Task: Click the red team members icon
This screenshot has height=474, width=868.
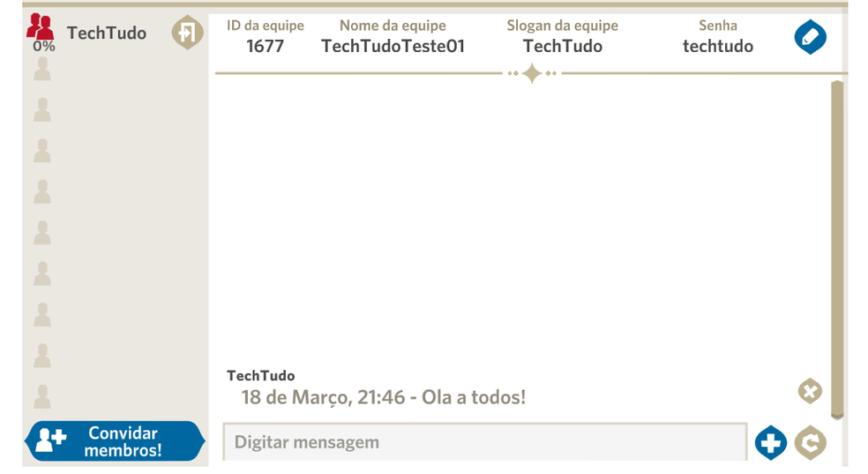Action: (x=40, y=27)
